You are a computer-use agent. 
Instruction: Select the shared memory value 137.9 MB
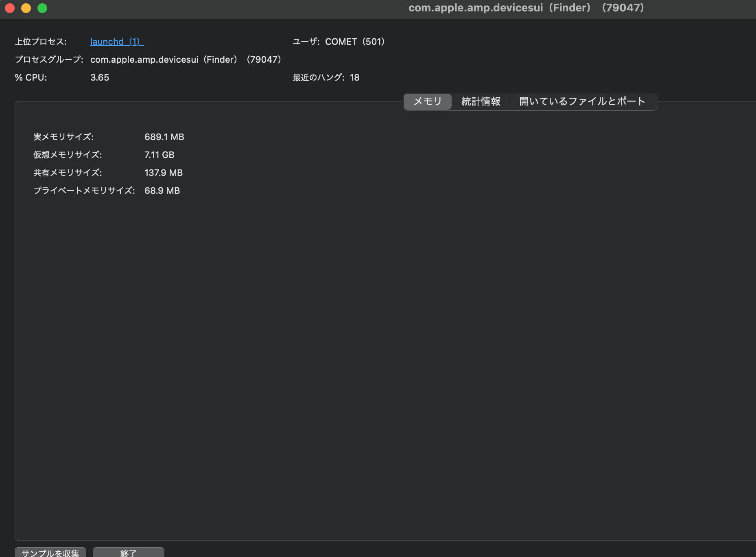pyautogui.click(x=164, y=173)
